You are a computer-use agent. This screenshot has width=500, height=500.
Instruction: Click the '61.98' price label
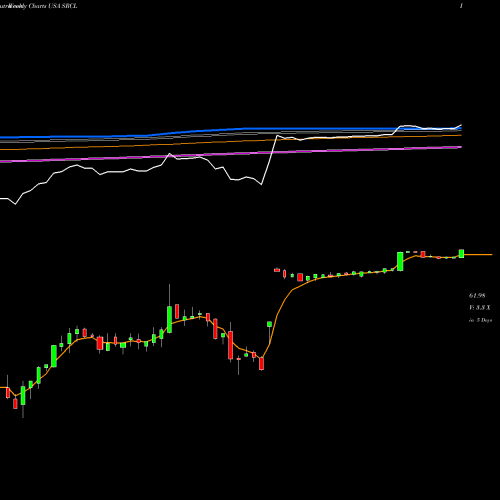tap(477, 296)
